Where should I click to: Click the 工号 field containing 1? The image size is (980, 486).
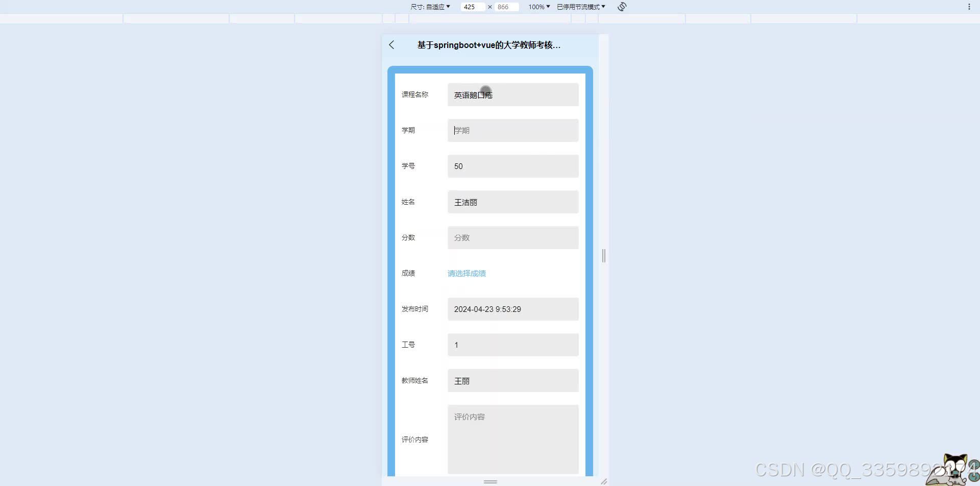pos(513,345)
